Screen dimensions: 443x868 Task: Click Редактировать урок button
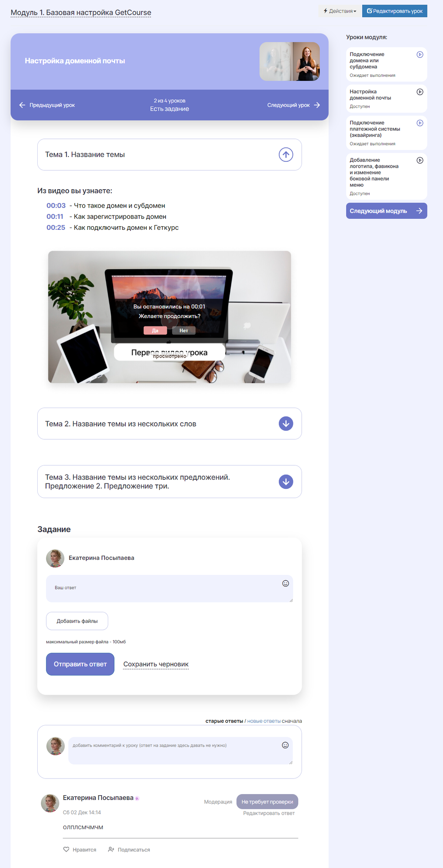point(395,11)
